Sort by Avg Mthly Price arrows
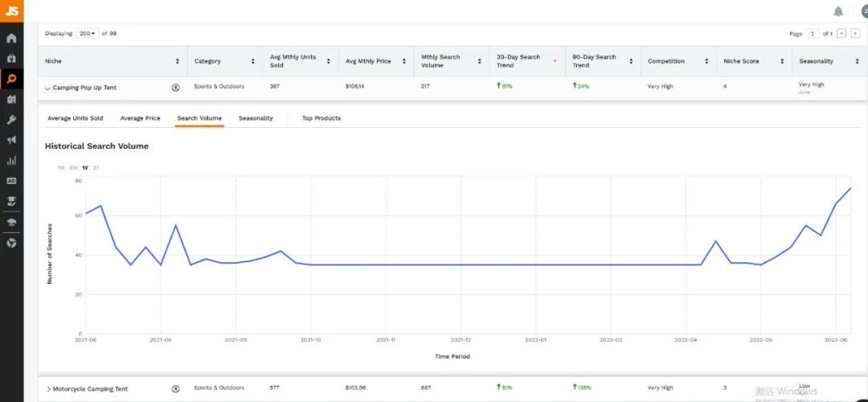This screenshot has width=868, height=402. click(404, 61)
